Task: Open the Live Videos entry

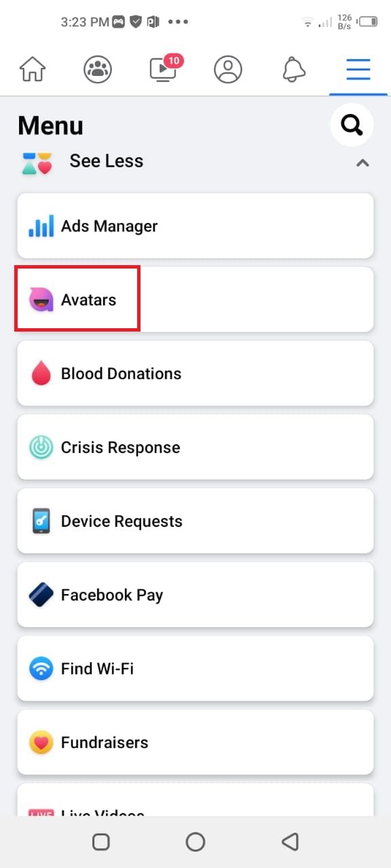Action: (x=195, y=800)
